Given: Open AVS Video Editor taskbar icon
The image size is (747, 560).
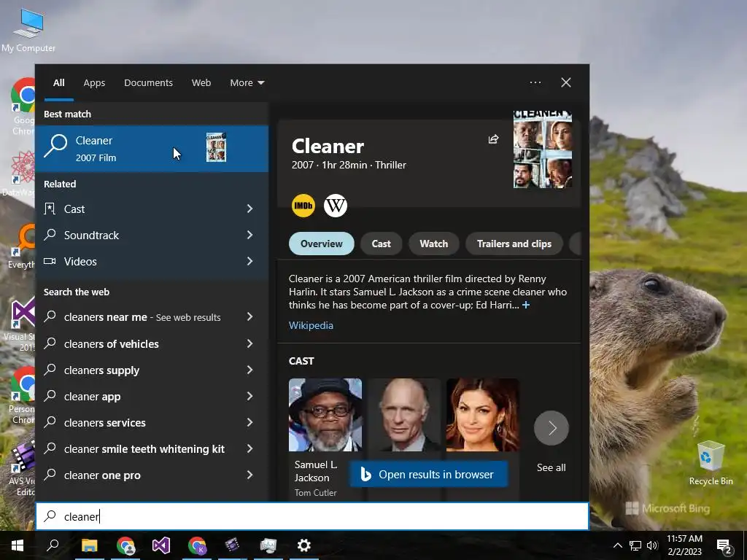Looking at the screenshot, I should pos(232,545).
